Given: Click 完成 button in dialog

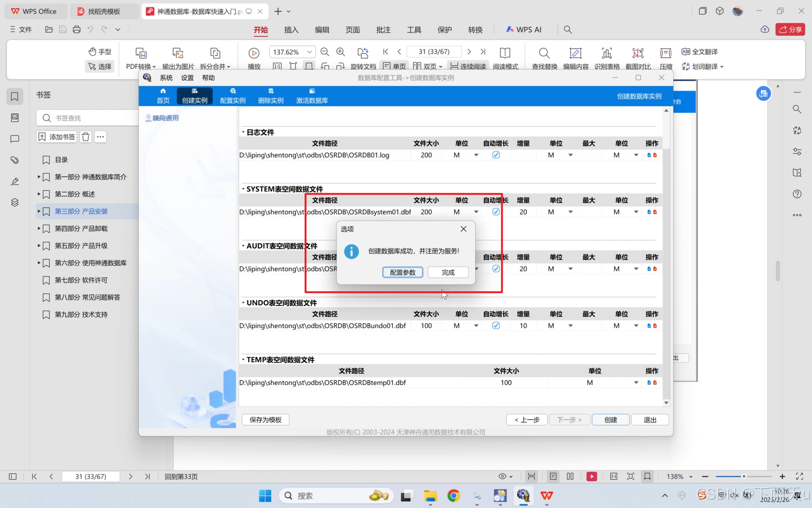Looking at the screenshot, I should pos(448,272).
